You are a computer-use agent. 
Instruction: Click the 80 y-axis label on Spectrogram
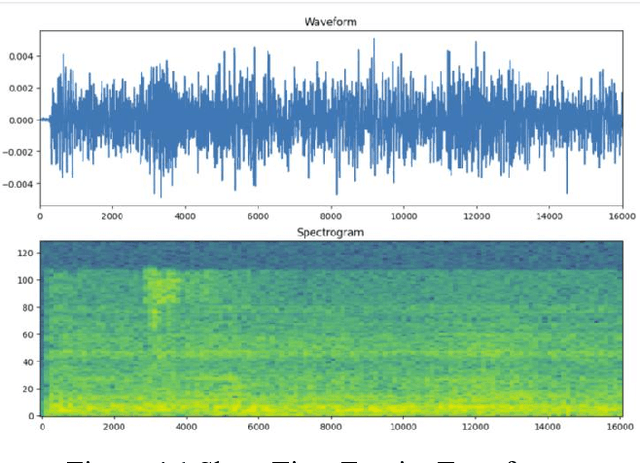[x=28, y=307]
